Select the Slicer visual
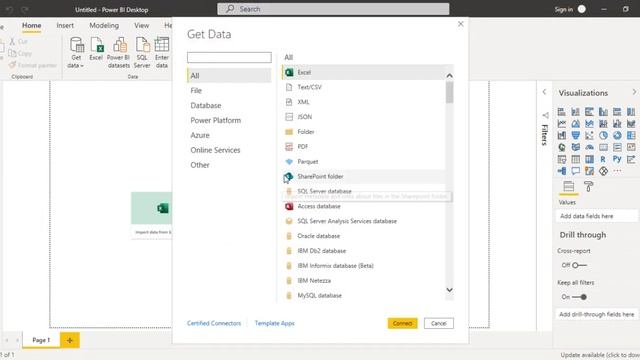The image size is (640, 360). (562, 159)
